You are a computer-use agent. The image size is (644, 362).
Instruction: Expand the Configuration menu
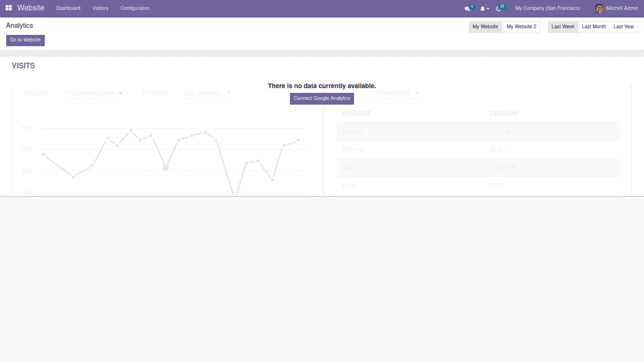pos(135,8)
